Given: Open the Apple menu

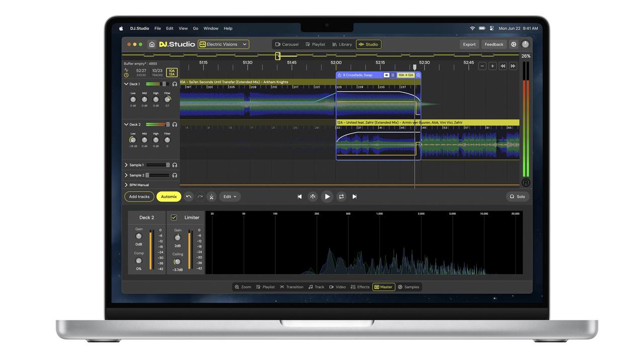Looking at the screenshot, I should (x=121, y=29).
